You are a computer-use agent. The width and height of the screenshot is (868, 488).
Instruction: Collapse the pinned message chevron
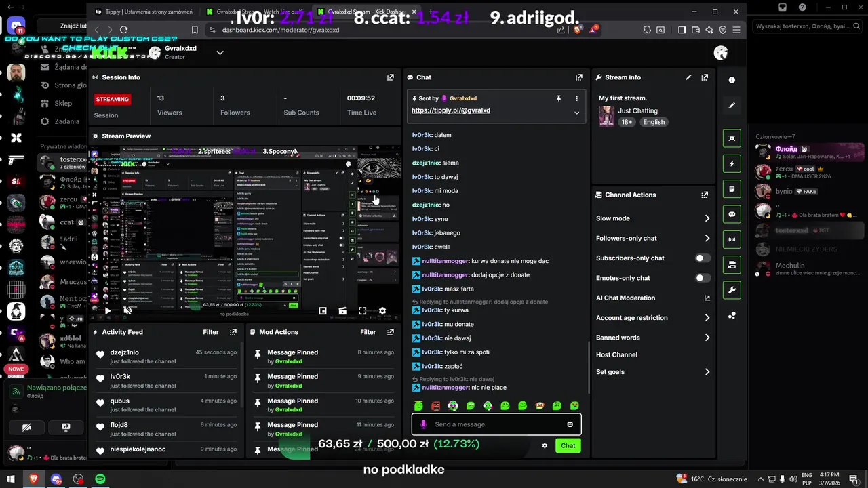[577, 113]
